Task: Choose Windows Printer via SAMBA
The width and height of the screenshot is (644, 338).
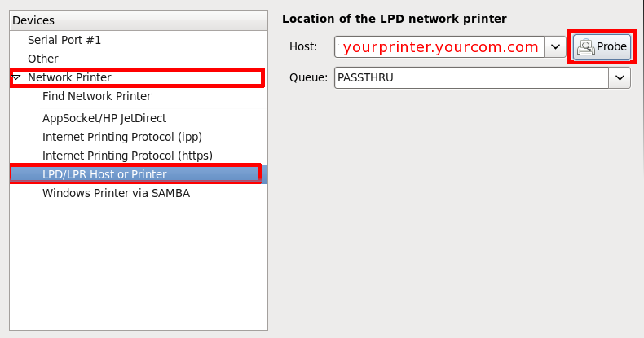Action: tap(116, 194)
